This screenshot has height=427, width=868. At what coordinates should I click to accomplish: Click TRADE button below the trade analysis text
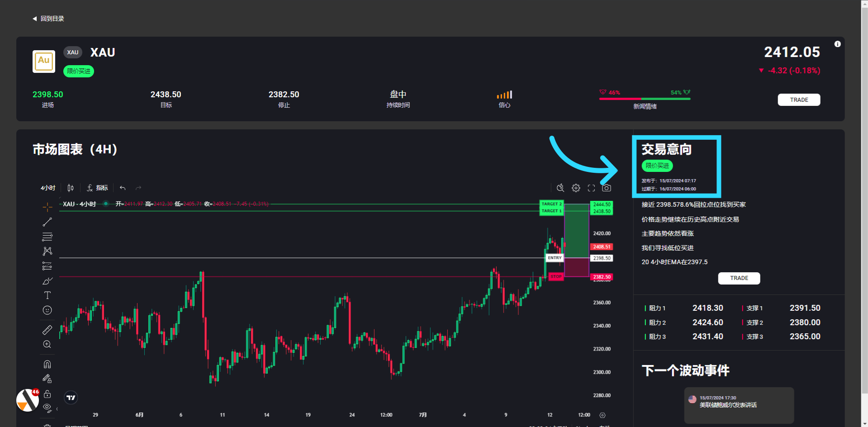click(739, 278)
